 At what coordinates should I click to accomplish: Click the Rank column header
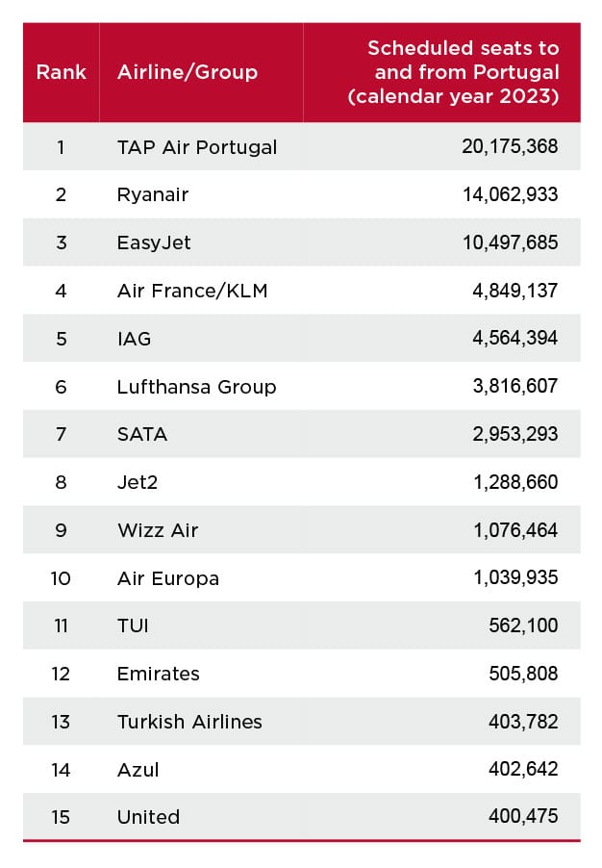point(61,72)
